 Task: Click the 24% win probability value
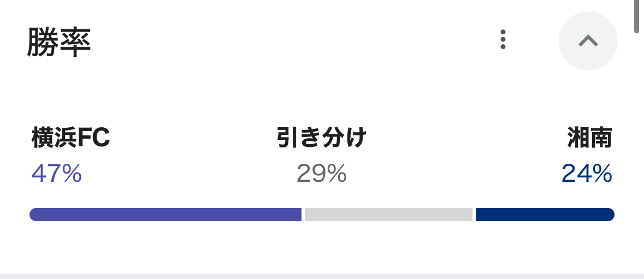click(x=587, y=174)
